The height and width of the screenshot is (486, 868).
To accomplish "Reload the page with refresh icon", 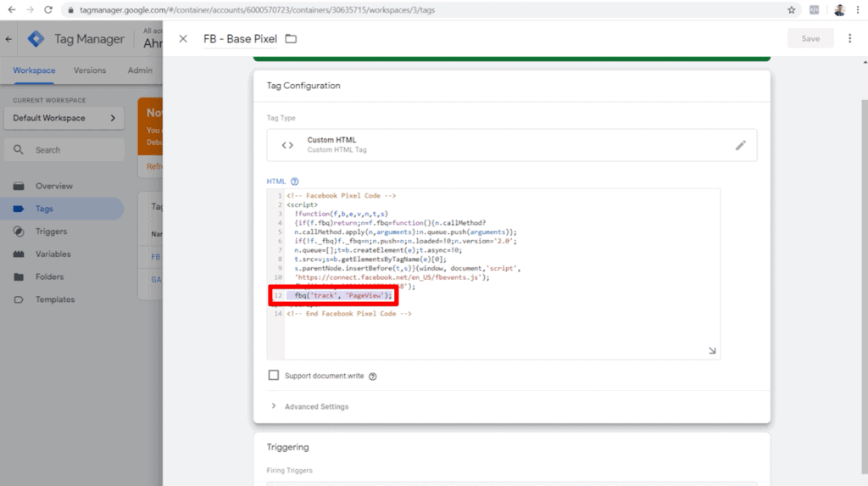I will point(48,10).
